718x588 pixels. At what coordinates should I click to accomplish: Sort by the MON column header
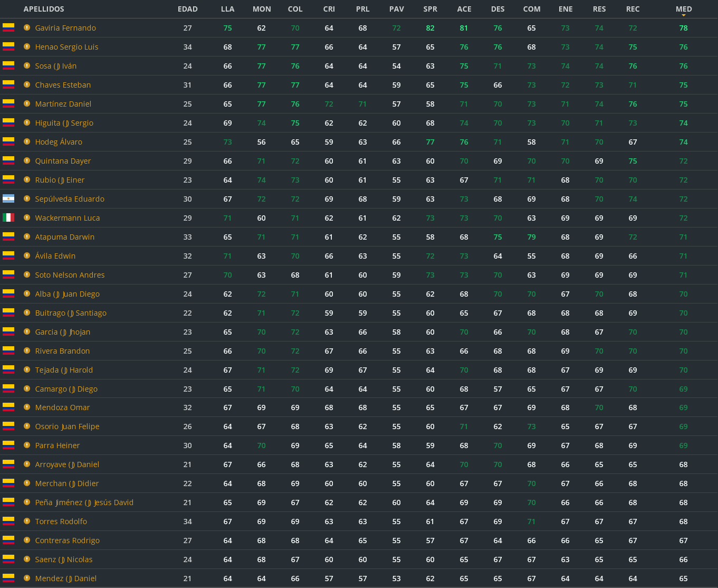[x=262, y=9]
